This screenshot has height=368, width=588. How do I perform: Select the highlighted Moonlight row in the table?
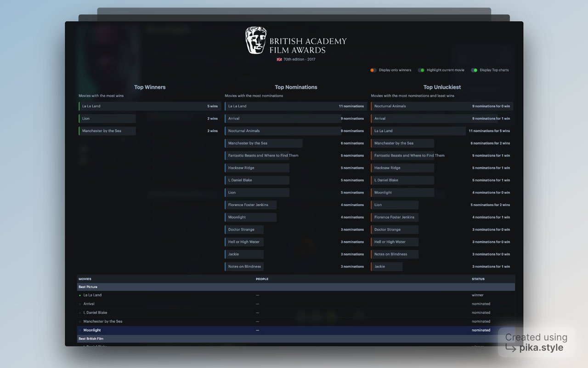[x=92, y=330]
